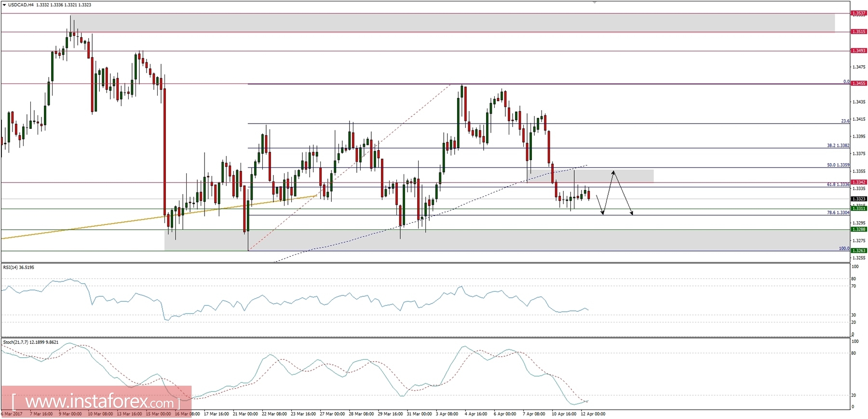Click the 12 Apr 00:00 time label
The width and height of the screenshot is (868, 419).
(593, 414)
